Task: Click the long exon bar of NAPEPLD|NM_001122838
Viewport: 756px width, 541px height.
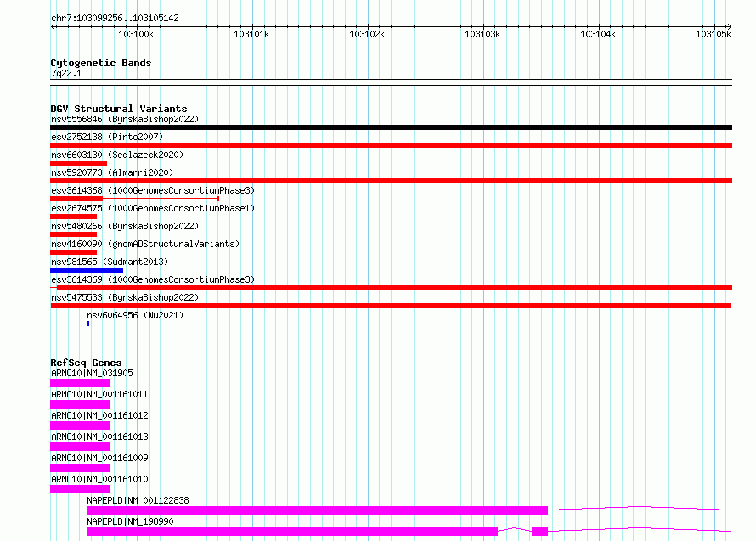Action: [317, 510]
